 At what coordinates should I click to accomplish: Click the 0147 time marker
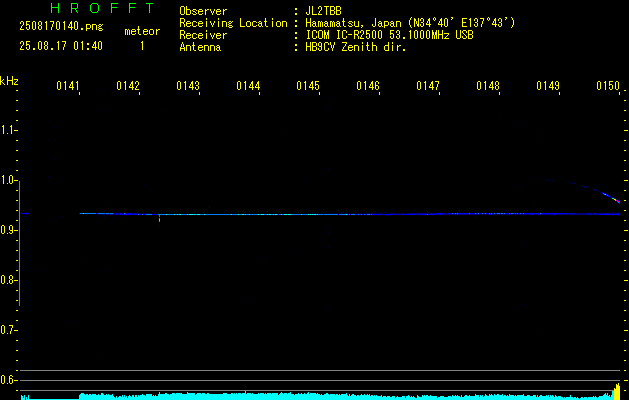click(x=428, y=86)
